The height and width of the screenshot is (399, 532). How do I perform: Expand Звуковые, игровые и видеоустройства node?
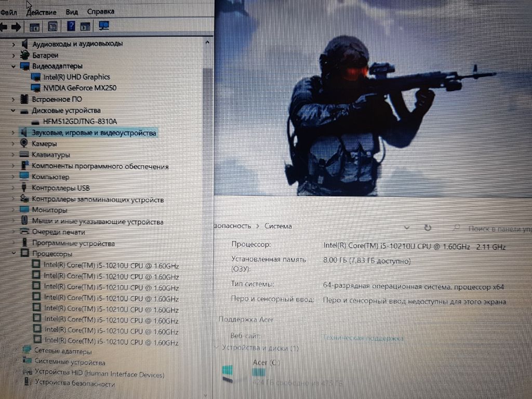tap(13, 132)
